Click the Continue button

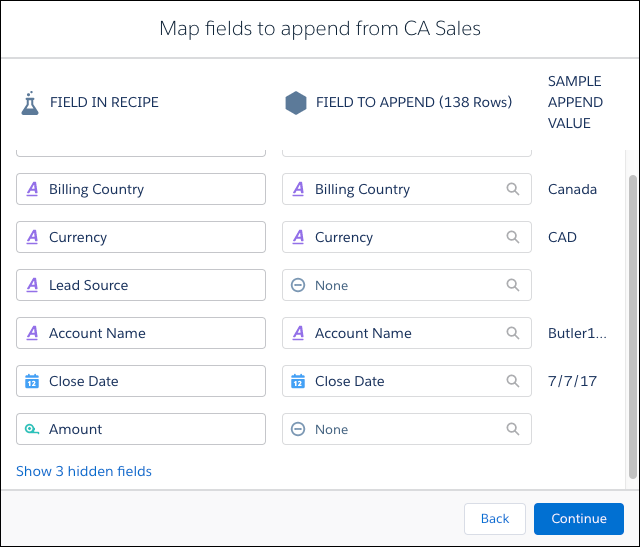coord(579,518)
